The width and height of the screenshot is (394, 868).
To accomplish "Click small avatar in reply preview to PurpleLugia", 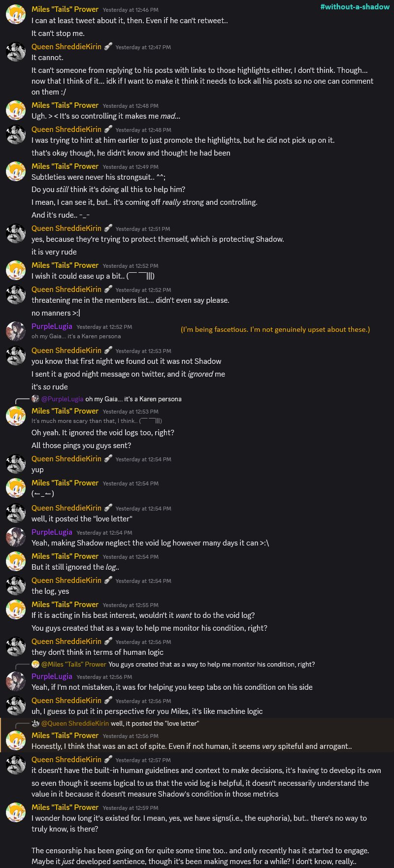I will tap(35, 399).
